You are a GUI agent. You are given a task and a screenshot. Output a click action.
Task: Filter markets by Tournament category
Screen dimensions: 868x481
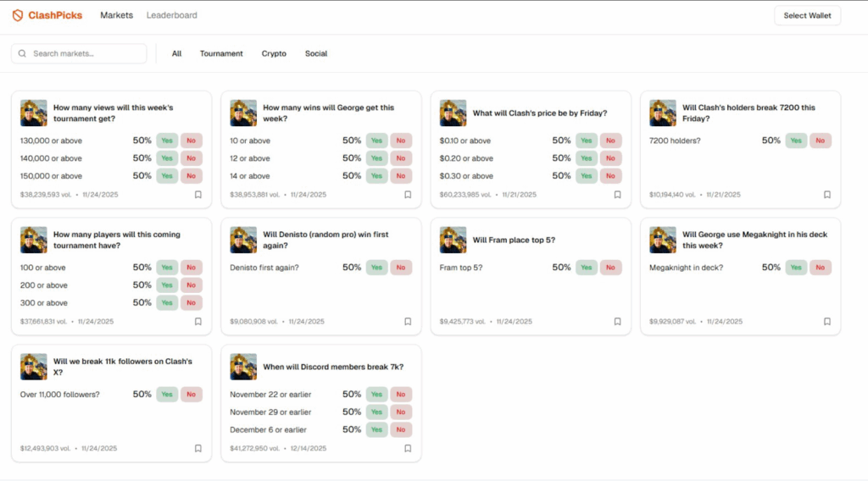pos(221,53)
